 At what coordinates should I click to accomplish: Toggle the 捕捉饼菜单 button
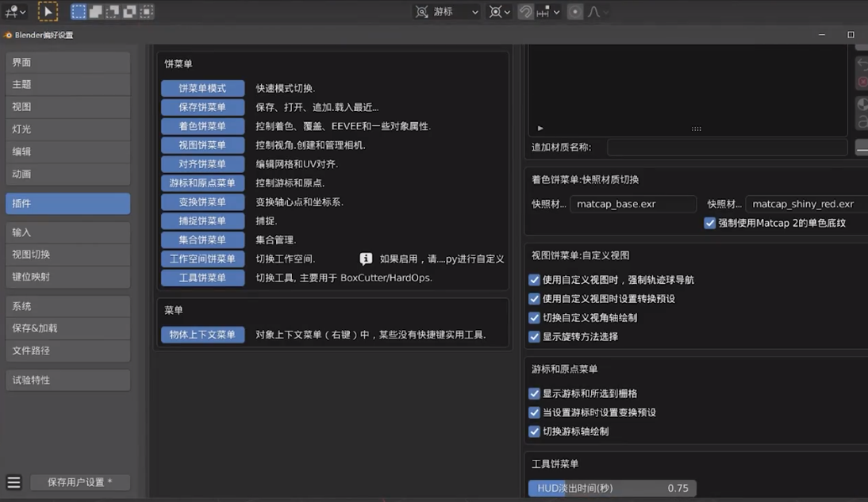tap(202, 220)
